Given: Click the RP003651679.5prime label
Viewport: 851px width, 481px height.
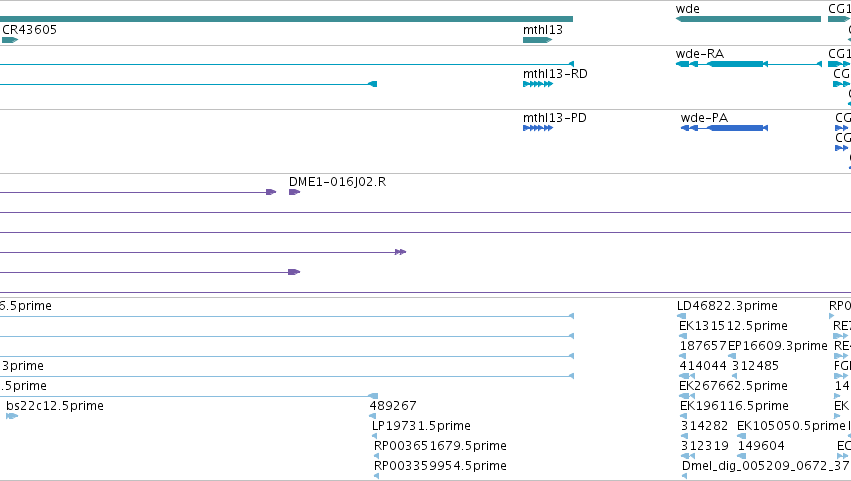Looking at the screenshot, I should [x=440, y=446].
